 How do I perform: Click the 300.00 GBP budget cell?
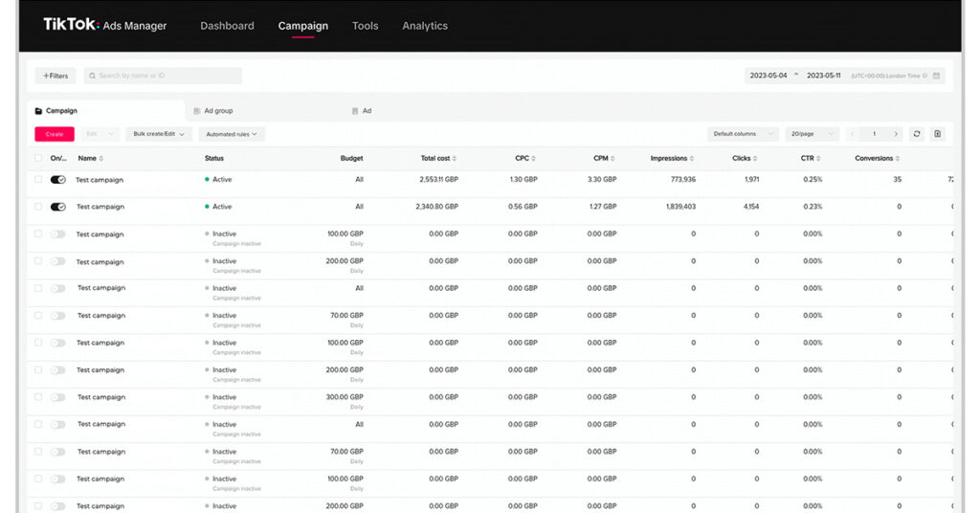[x=345, y=397]
